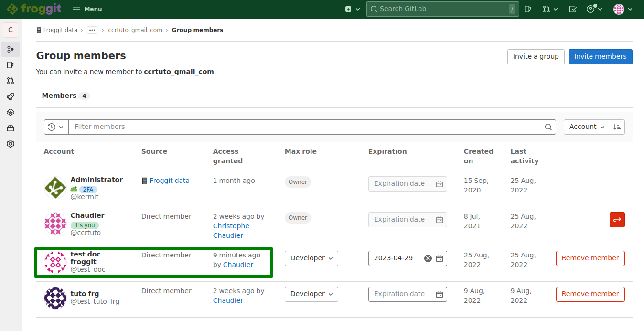Open the user avatar menu in the top bar
Viewport: 644px width, 331px height.
(623, 9)
